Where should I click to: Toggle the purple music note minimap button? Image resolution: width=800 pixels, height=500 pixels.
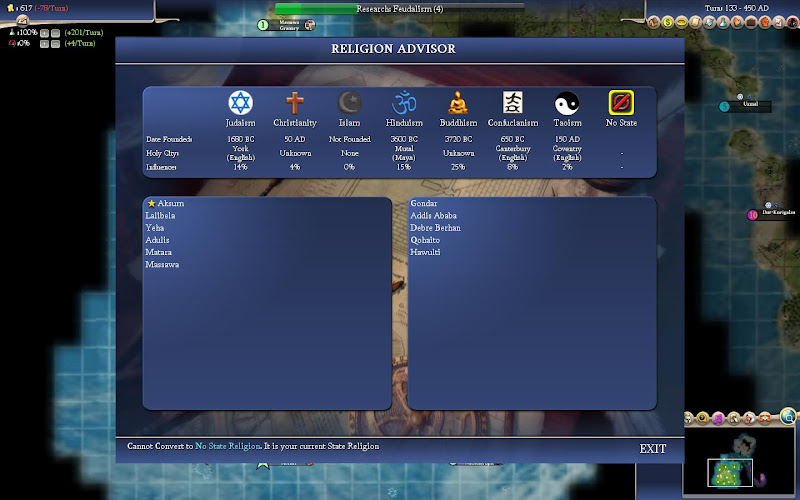(718, 418)
